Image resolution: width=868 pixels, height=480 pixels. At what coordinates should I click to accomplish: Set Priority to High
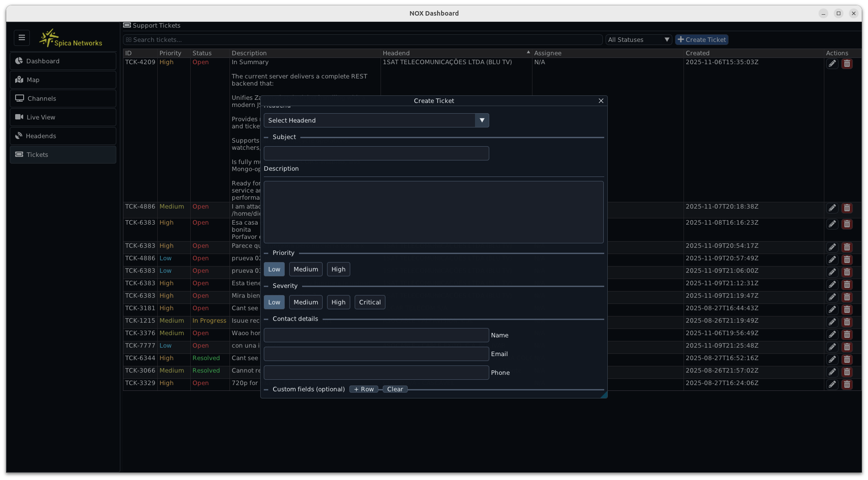point(338,269)
